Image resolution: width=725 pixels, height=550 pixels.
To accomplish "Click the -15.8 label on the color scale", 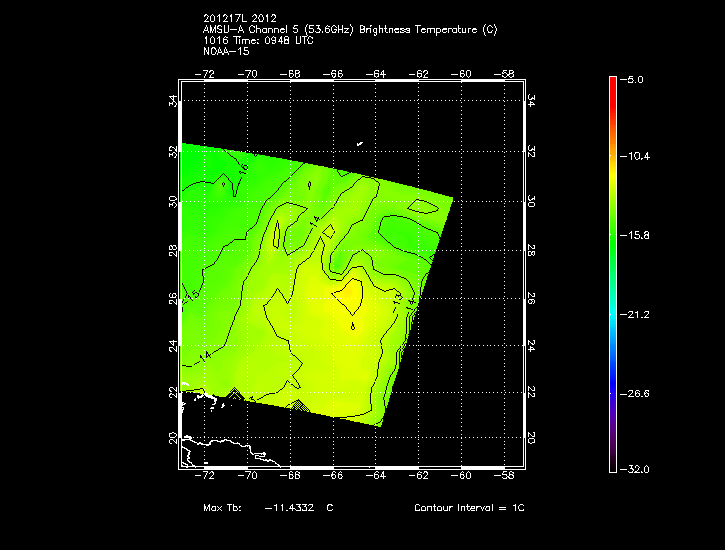I will [638, 236].
